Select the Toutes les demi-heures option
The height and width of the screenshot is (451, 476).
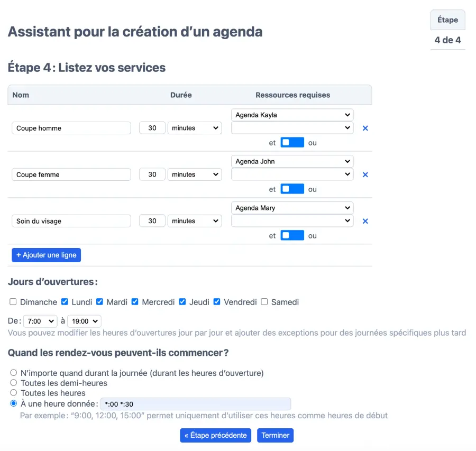(x=14, y=383)
